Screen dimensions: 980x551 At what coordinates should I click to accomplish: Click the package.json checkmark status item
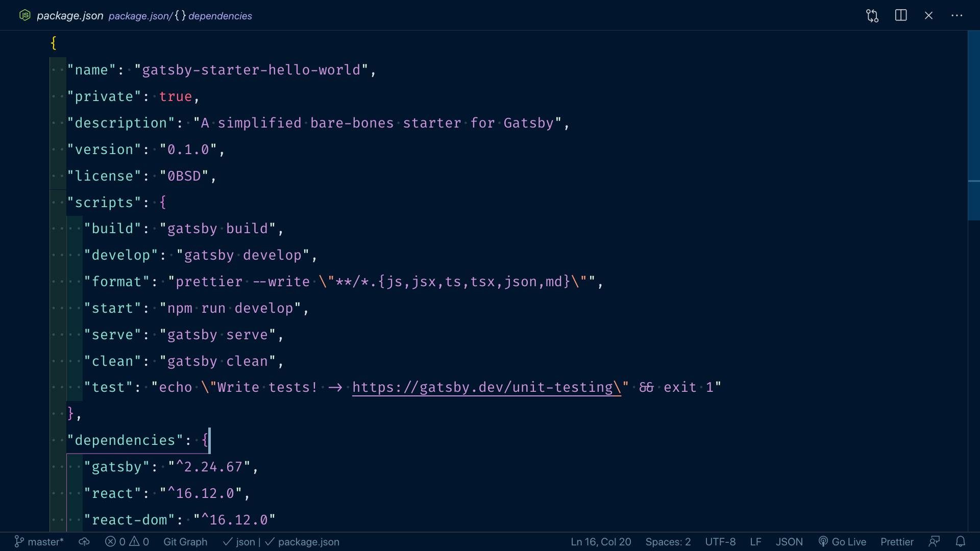pyautogui.click(x=302, y=542)
